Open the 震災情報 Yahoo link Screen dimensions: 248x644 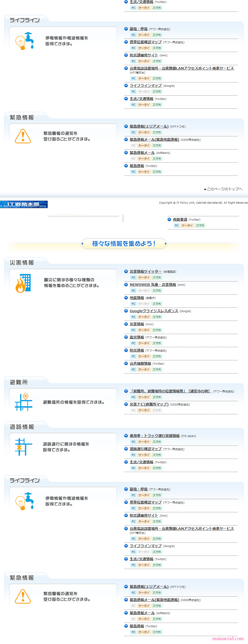pos(137,337)
